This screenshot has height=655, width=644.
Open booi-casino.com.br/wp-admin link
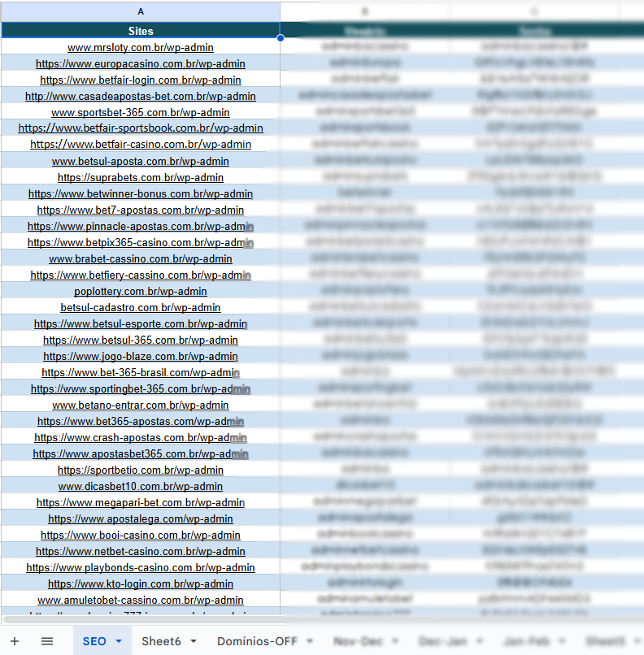click(141, 536)
